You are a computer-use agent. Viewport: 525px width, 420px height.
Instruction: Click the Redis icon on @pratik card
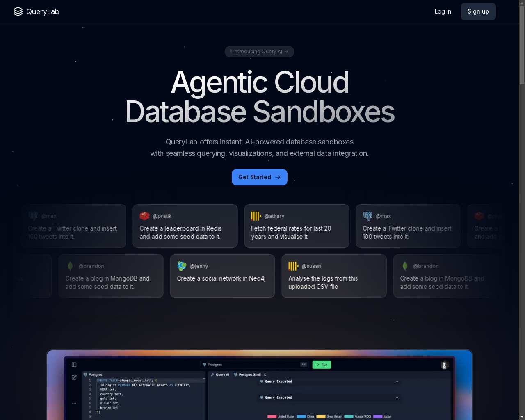point(144,216)
